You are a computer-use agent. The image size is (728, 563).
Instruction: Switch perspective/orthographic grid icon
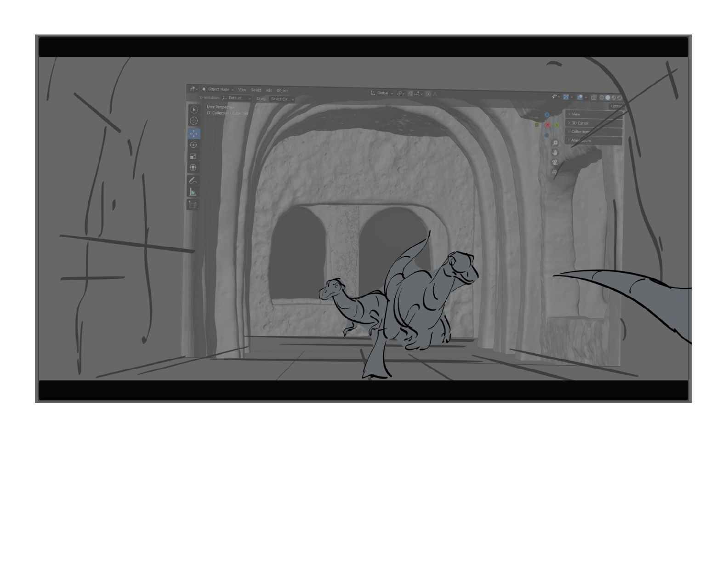click(x=555, y=172)
